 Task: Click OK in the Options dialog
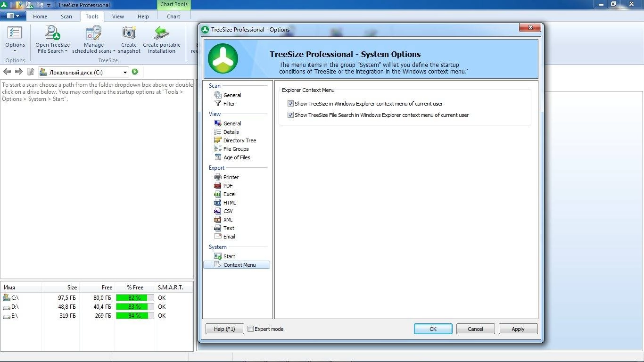pyautogui.click(x=433, y=329)
